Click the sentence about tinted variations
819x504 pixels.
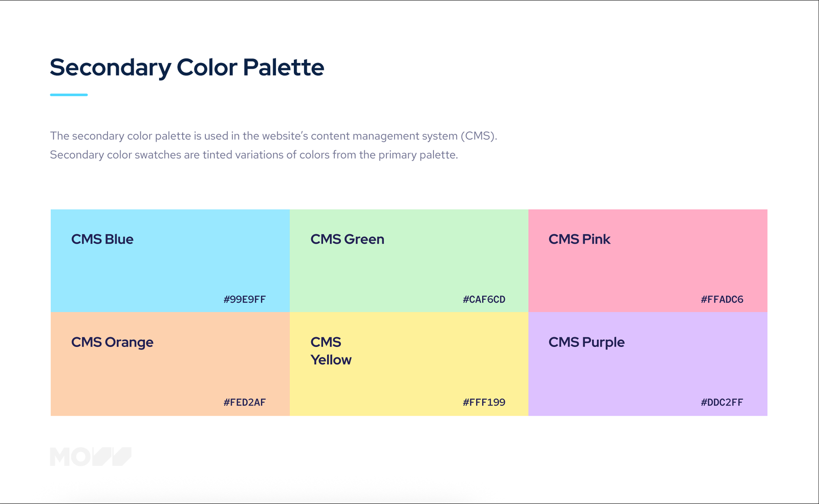pos(254,155)
